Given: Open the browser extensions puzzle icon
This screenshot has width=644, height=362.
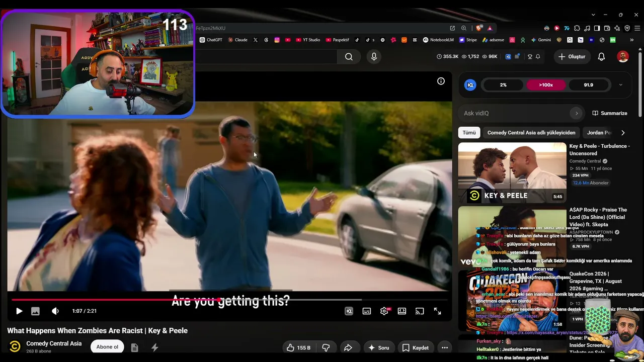Looking at the screenshot, I should 577,28.
